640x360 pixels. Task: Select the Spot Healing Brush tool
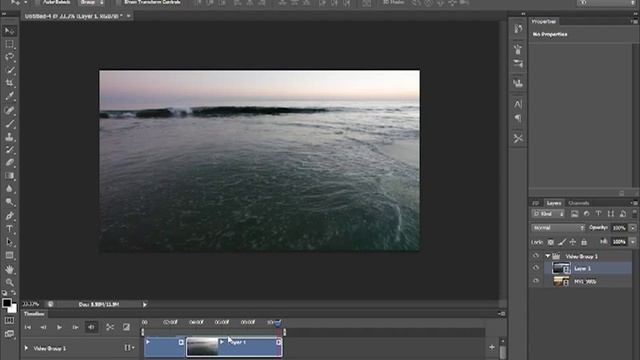pos(9,110)
